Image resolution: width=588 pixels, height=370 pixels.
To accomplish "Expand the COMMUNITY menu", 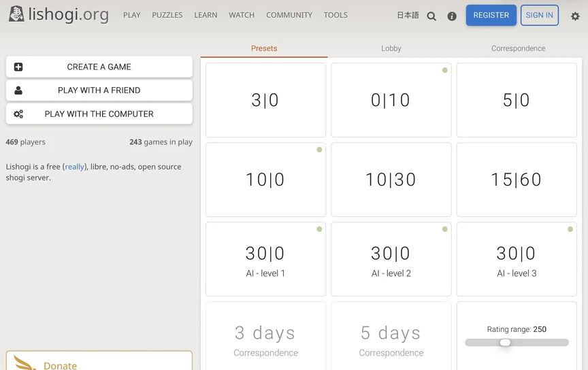I will [x=289, y=15].
